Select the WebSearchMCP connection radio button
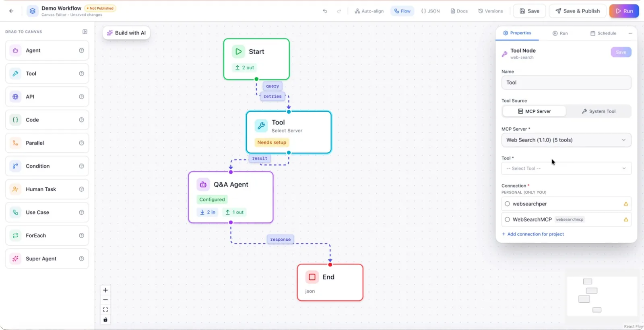 [x=507, y=219]
